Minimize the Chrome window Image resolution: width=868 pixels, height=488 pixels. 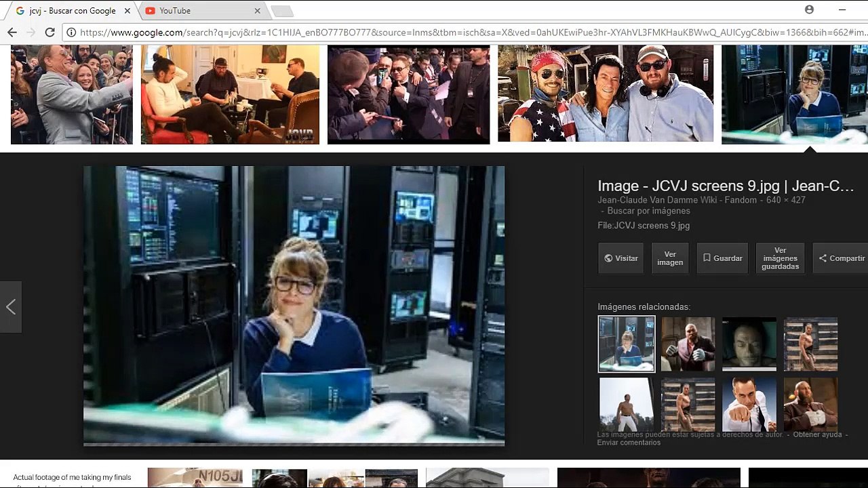[842, 10]
